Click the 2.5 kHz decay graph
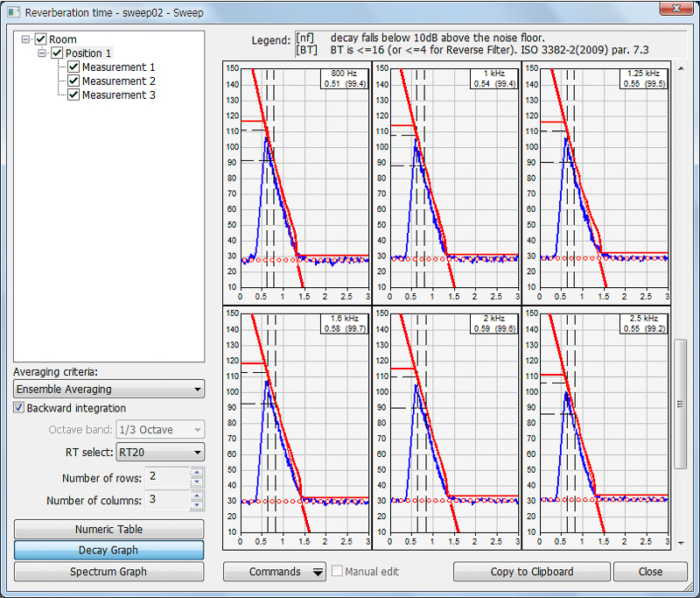The height and width of the screenshot is (598, 700). point(596,428)
